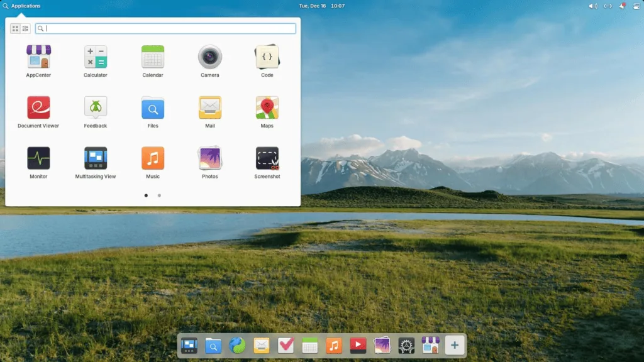
Task: Switch the launcher to list view
Action: pos(25,28)
